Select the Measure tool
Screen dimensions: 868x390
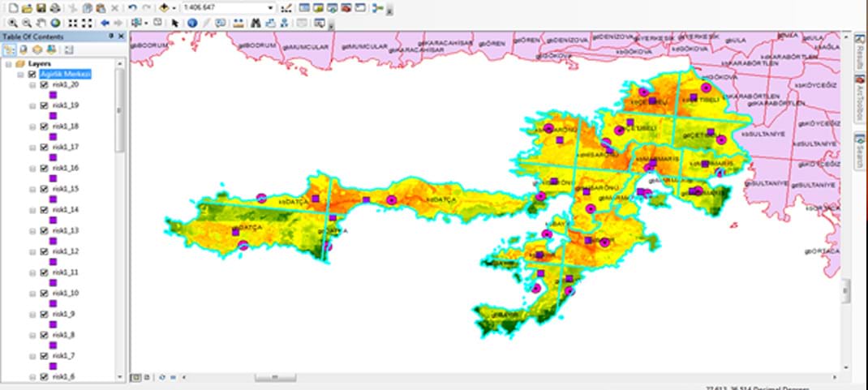coord(238,24)
